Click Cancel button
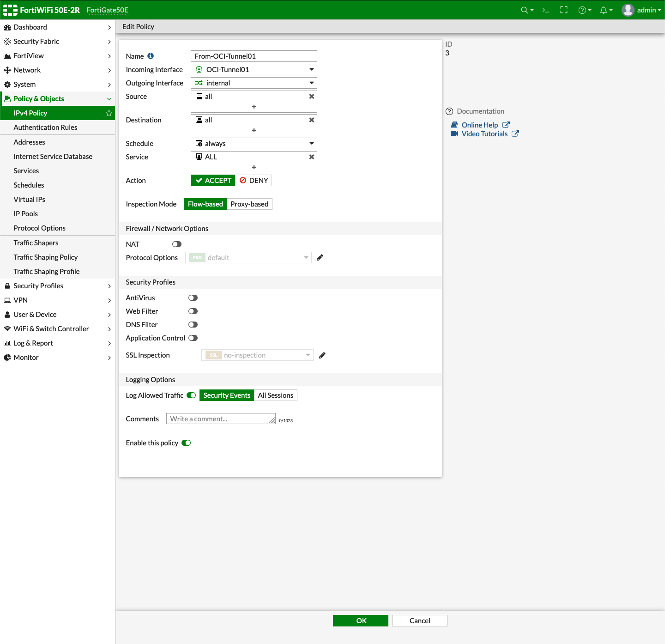The image size is (665, 644). 420,621
